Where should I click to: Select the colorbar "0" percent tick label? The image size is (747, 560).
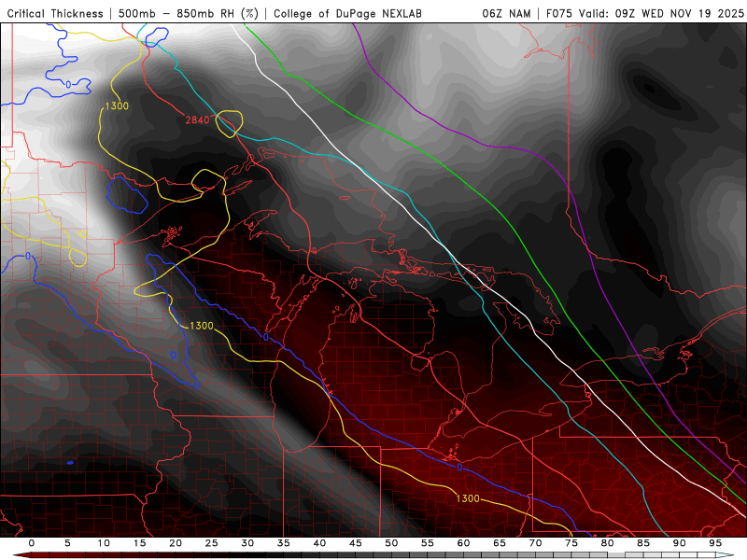pos(32,543)
